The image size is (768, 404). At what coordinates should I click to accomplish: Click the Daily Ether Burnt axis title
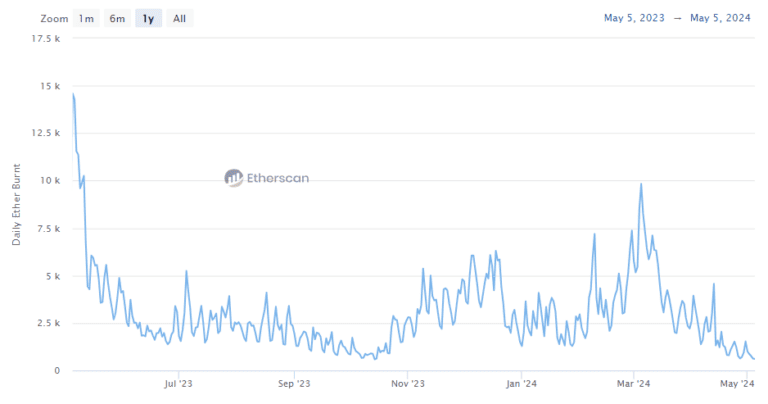[16, 204]
